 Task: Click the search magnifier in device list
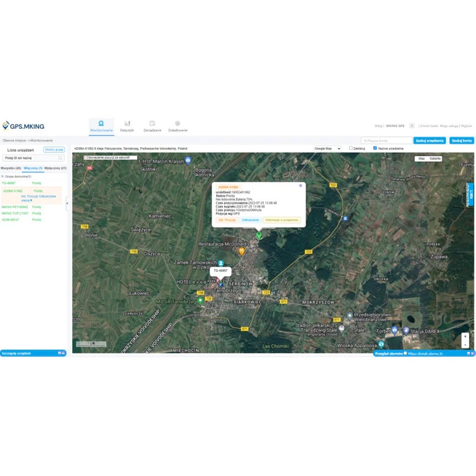tap(61, 158)
